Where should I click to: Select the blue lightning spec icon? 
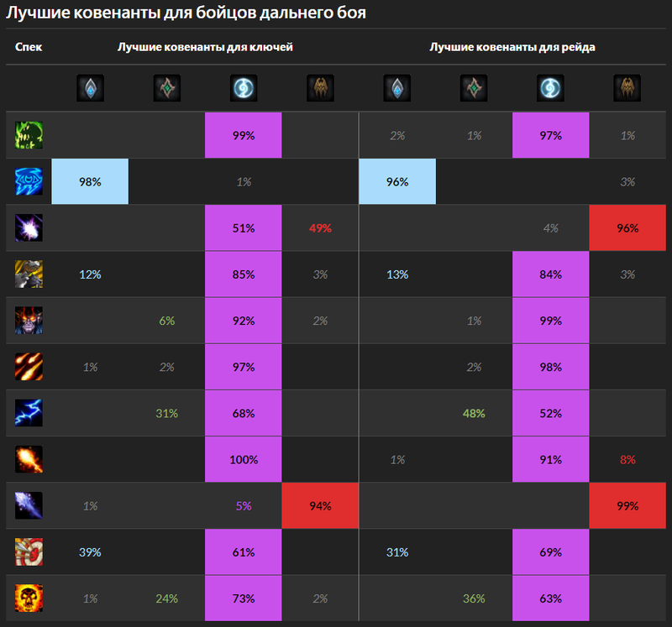(29, 412)
